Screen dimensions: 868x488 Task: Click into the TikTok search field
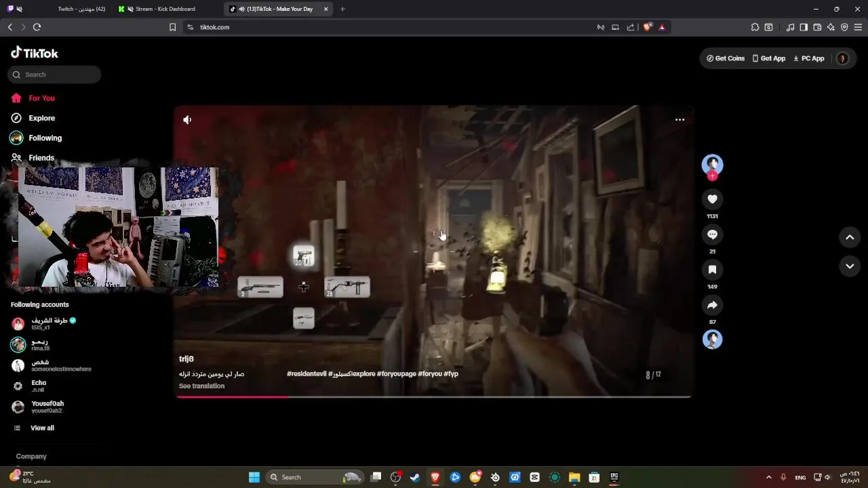tap(54, 75)
